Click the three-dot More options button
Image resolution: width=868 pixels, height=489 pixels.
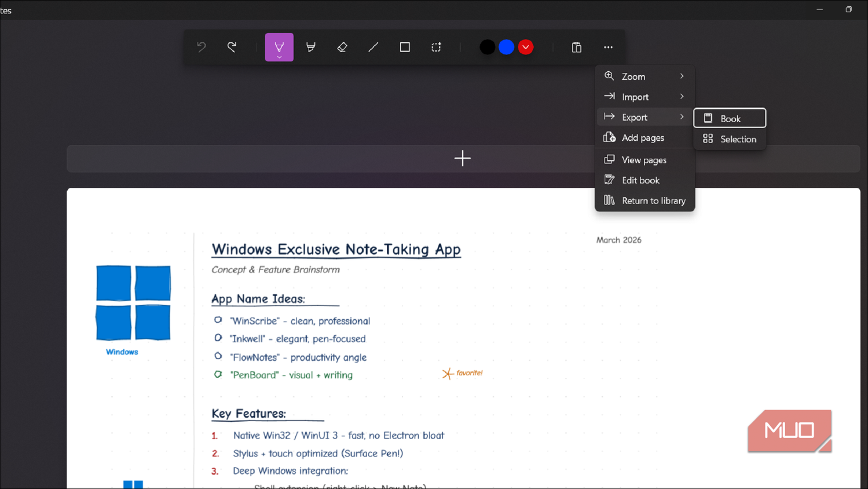608,48
